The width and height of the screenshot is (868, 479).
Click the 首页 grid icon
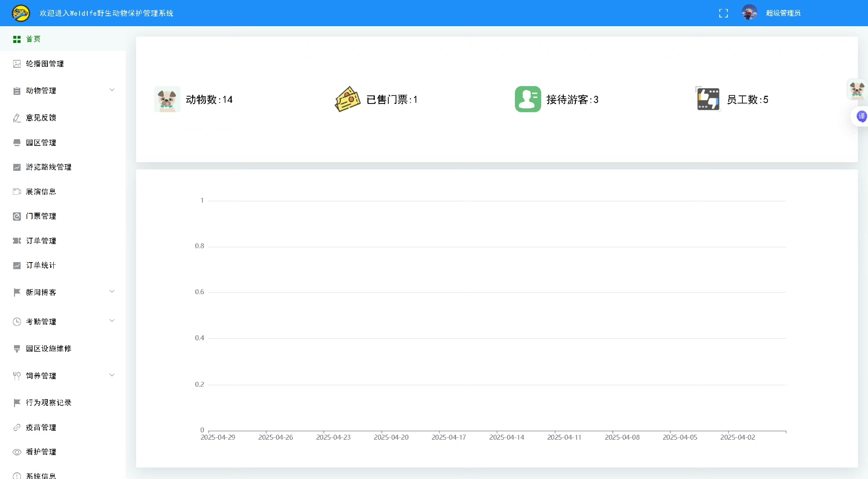pos(17,39)
